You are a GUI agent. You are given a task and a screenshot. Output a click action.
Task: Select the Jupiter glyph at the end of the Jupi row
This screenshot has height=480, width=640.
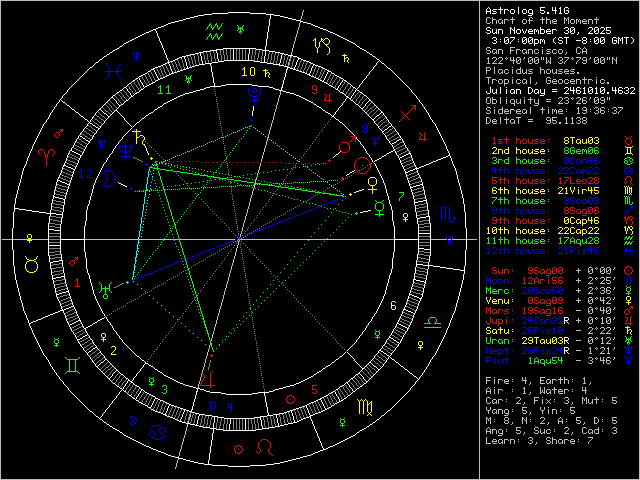click(629, 321)
